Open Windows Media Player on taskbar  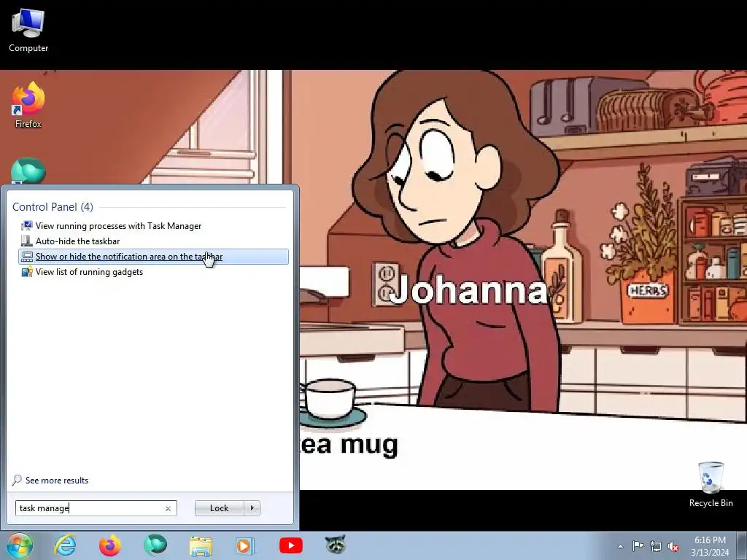point(245,545)
